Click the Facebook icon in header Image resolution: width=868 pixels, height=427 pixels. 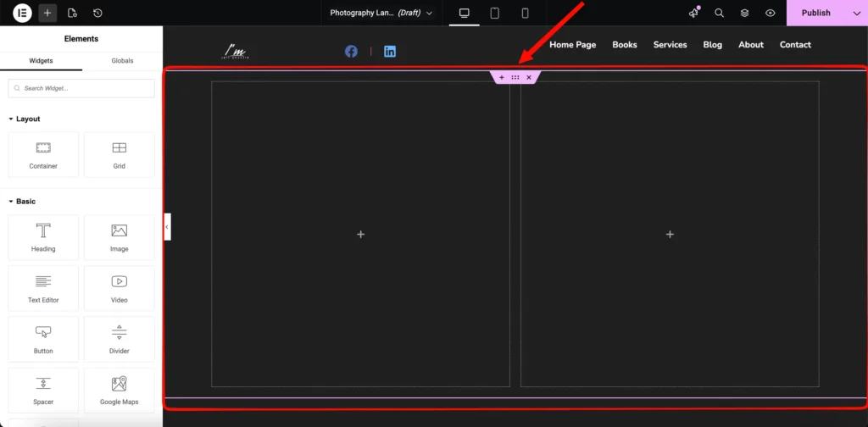(x=351, y=52)
